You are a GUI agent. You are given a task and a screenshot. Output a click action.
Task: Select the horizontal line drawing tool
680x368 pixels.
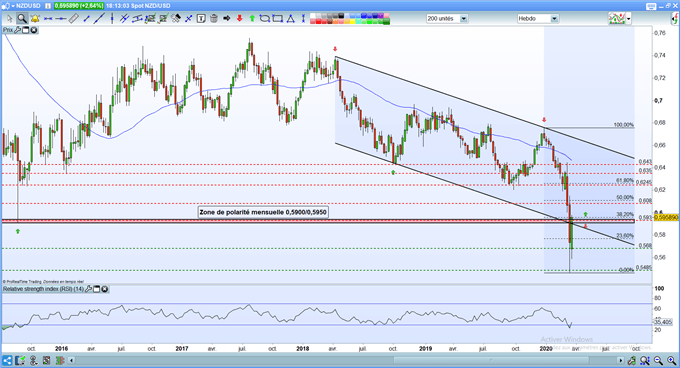[60, 19]
